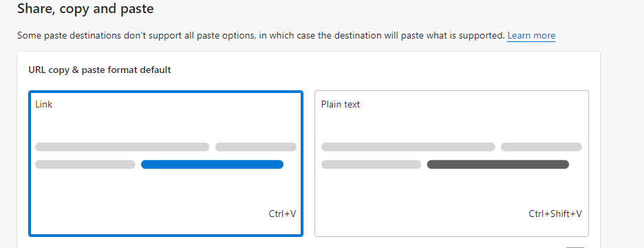Click the "Link" card title label
644x248 pixels.
(44, 105)
